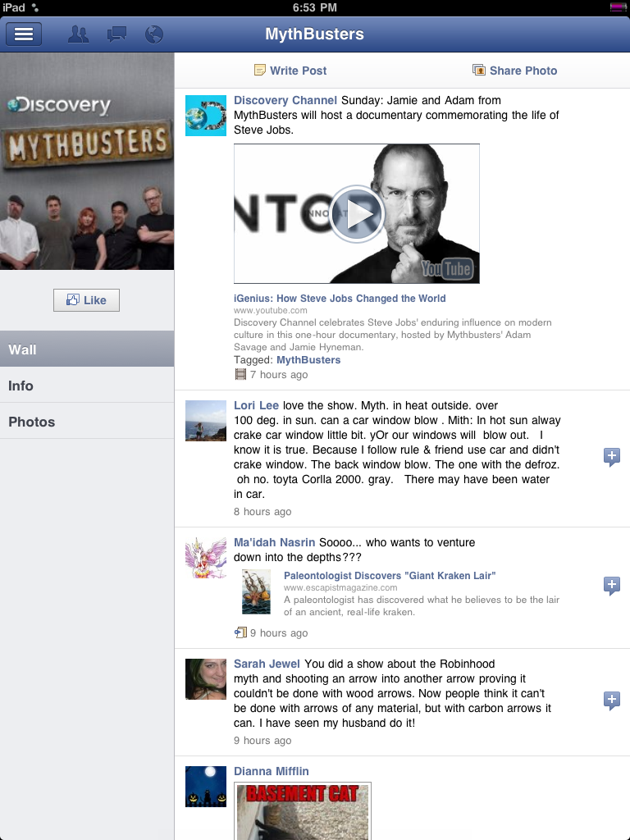This screenshot has height=840, width=630.
Task: Like the MythBusters page
Action: (x=86, y=300)
